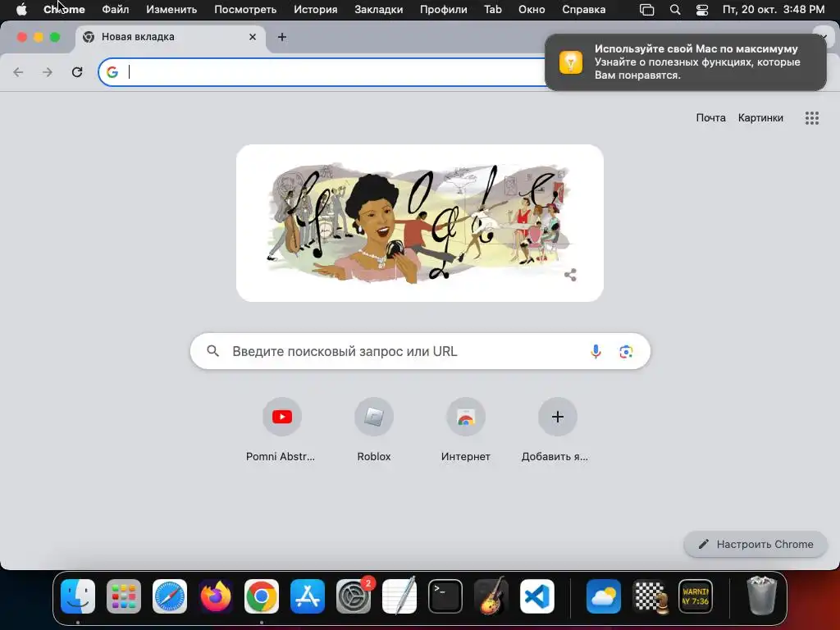Screen dimensions: 840x630
Task: Go forward to the next page
Action: point(48,72)
